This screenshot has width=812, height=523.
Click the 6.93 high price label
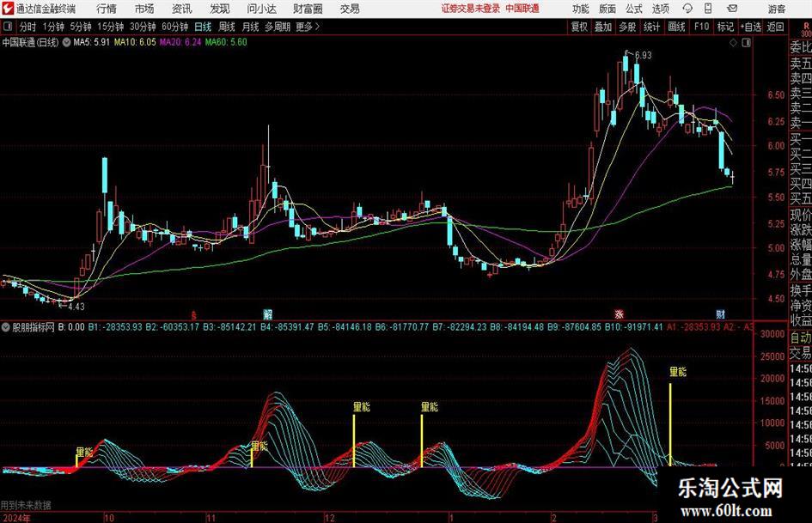[643, 55]
